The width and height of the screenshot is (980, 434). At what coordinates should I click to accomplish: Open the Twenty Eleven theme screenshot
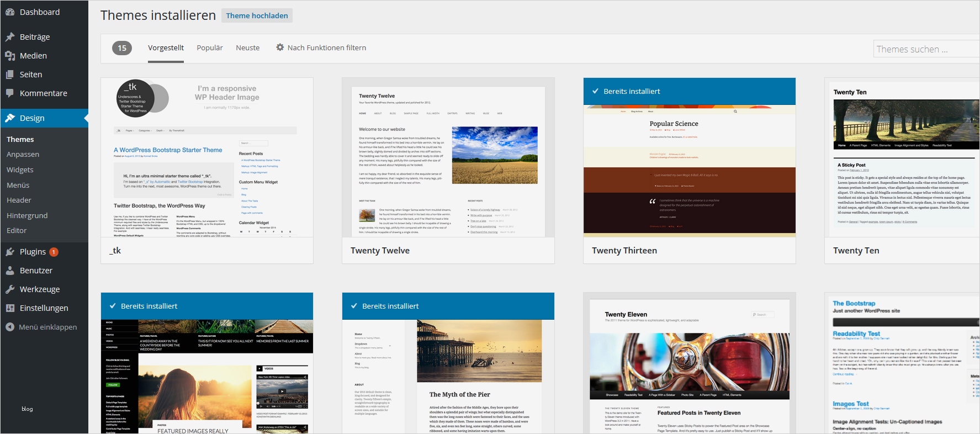point(690,363)
